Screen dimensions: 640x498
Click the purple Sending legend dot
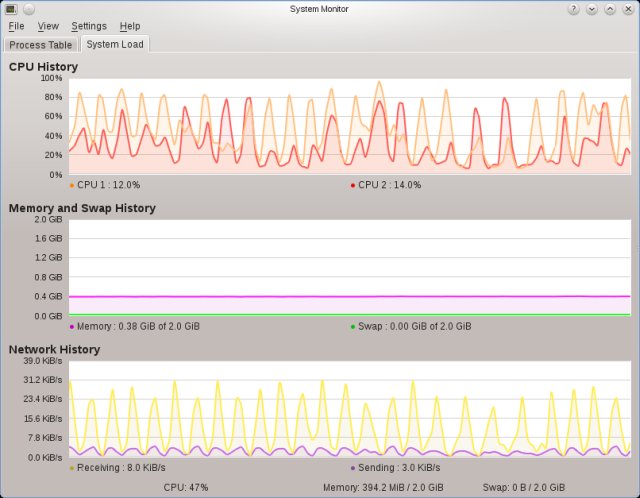353,467
